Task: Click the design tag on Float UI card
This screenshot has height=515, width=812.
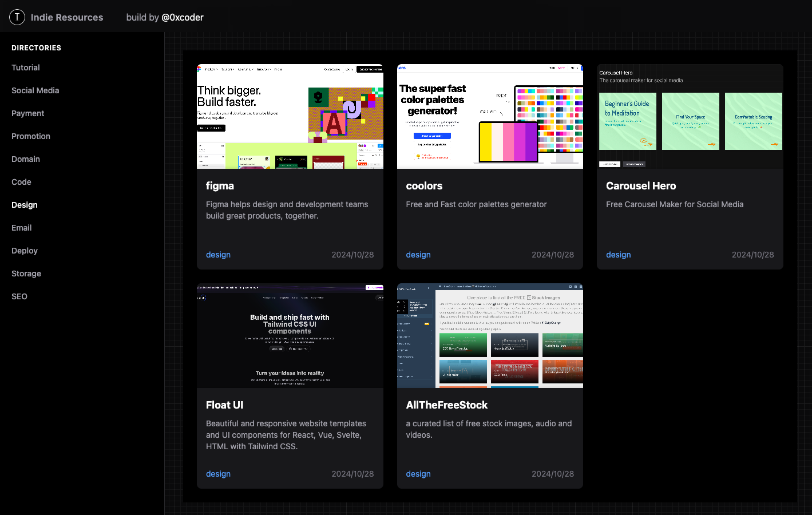Action: [218, 474]
